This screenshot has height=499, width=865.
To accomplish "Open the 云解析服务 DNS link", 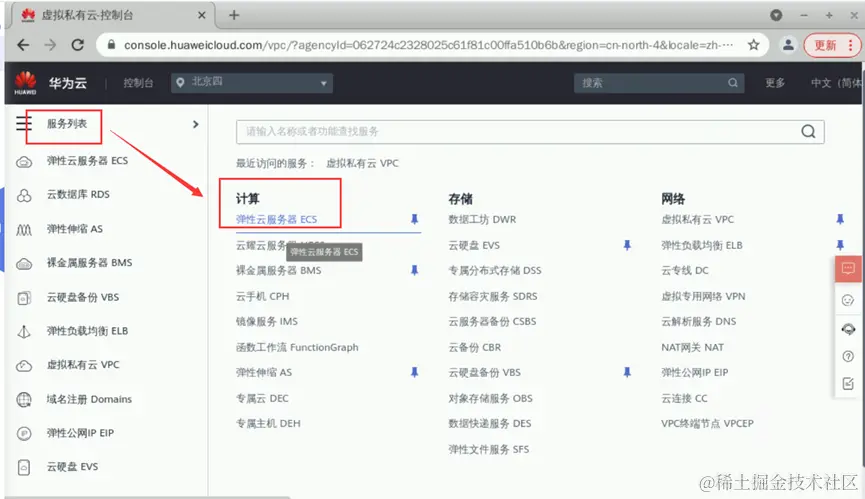I will click(698, 321).
